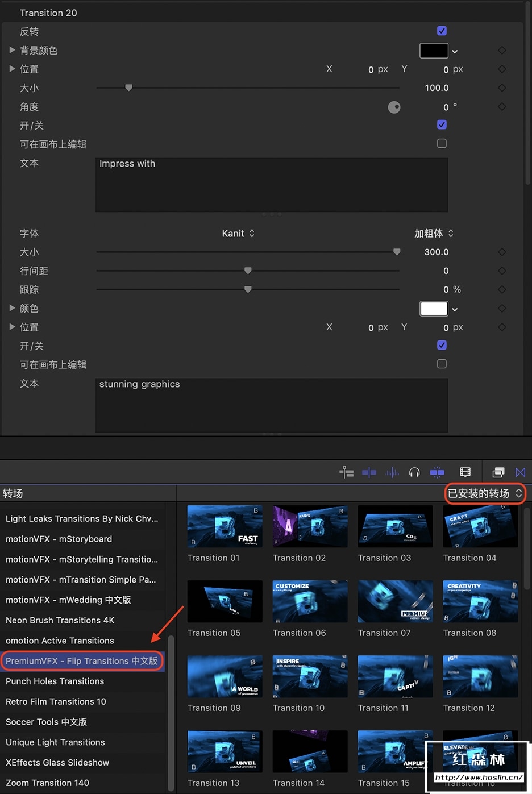Click the stunning graphics text field

pos(272,405)
